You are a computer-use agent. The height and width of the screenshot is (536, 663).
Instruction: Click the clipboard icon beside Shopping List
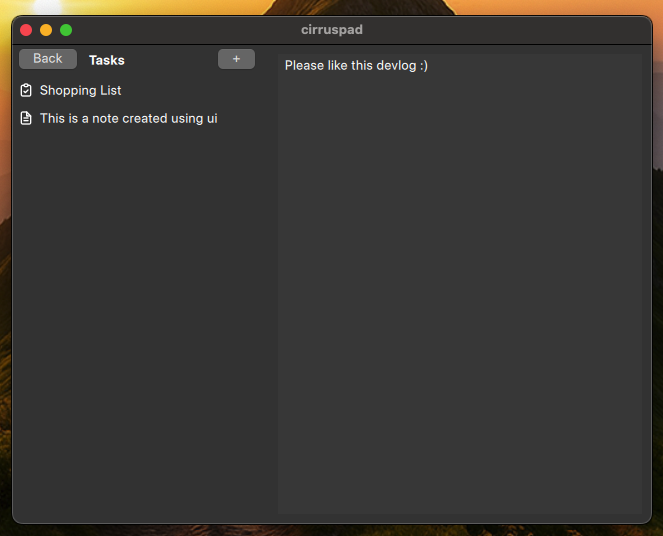tap(26, 90)
